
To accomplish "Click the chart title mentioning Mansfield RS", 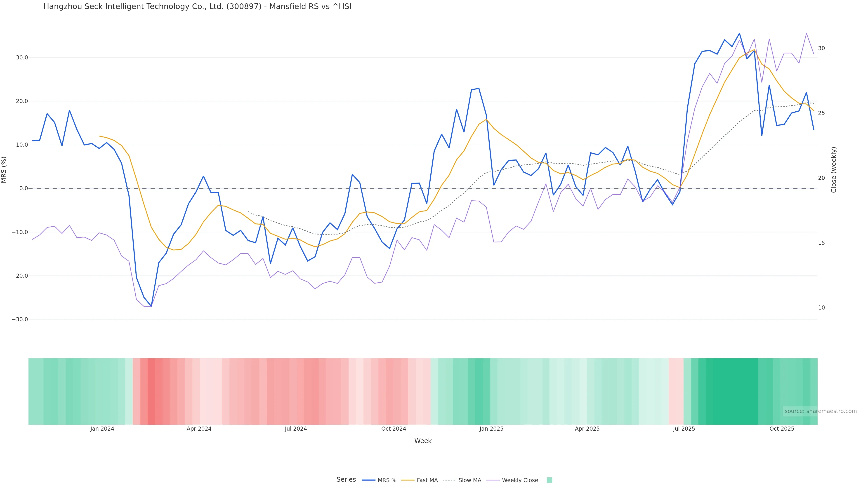I will tap(197, 6).
